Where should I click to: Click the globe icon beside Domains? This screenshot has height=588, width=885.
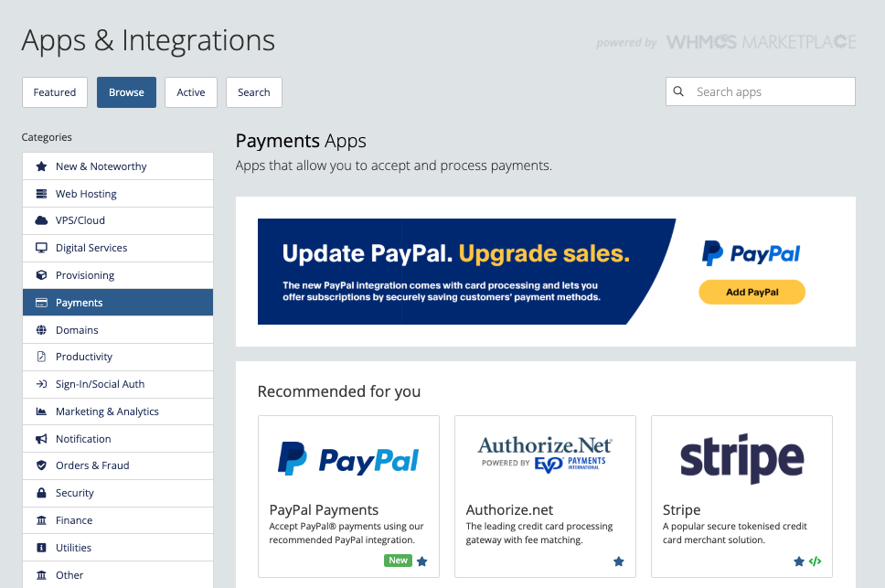pyautogui.click(x=41, y=330)
